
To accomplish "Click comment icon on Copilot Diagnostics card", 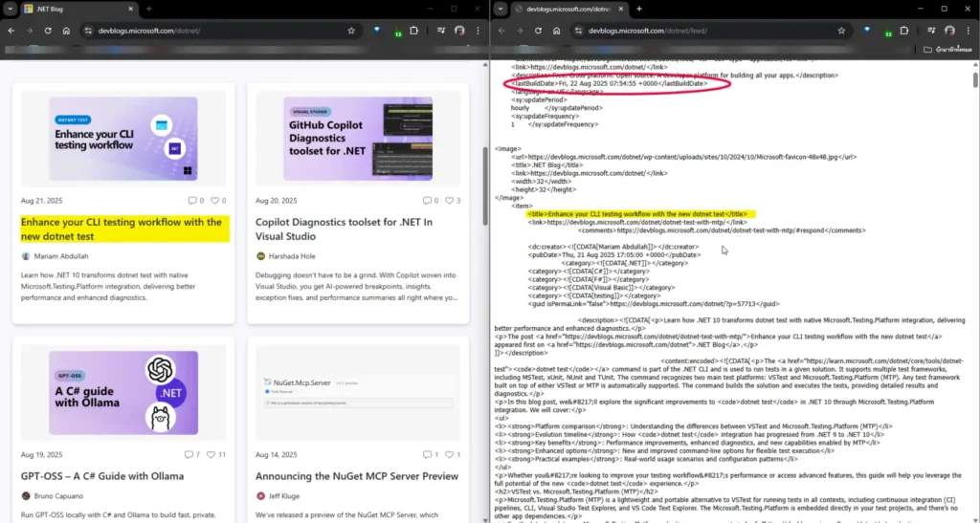I will coord(426,201).
